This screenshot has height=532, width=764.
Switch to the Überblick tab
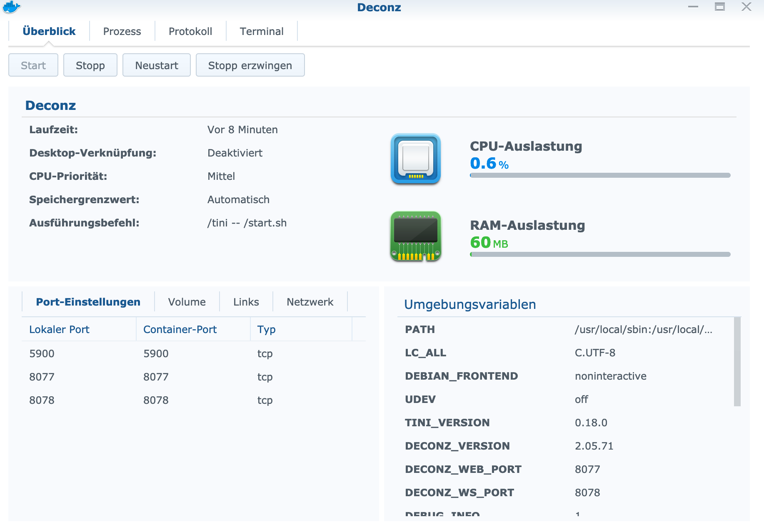tap(49, 31)
